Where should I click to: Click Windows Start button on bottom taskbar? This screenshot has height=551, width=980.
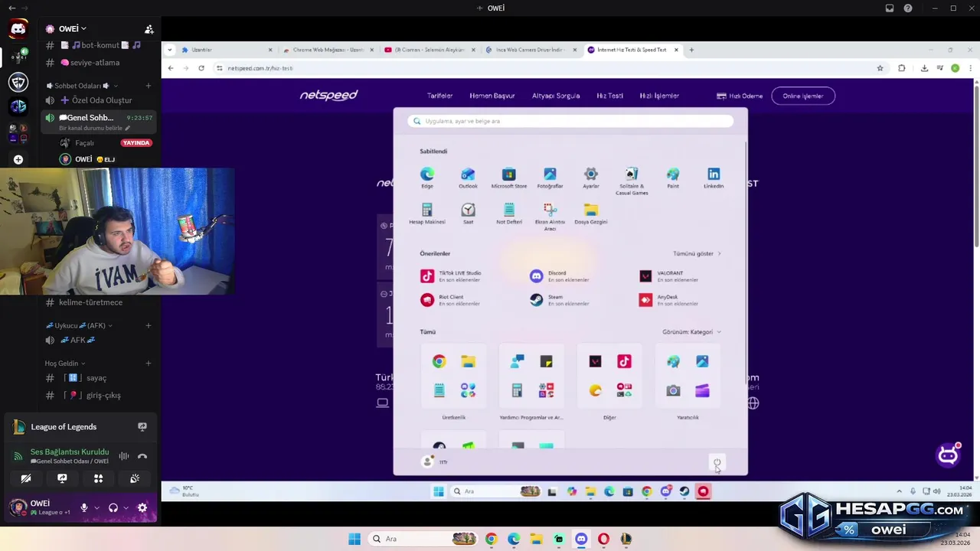[x=354, y=539]
